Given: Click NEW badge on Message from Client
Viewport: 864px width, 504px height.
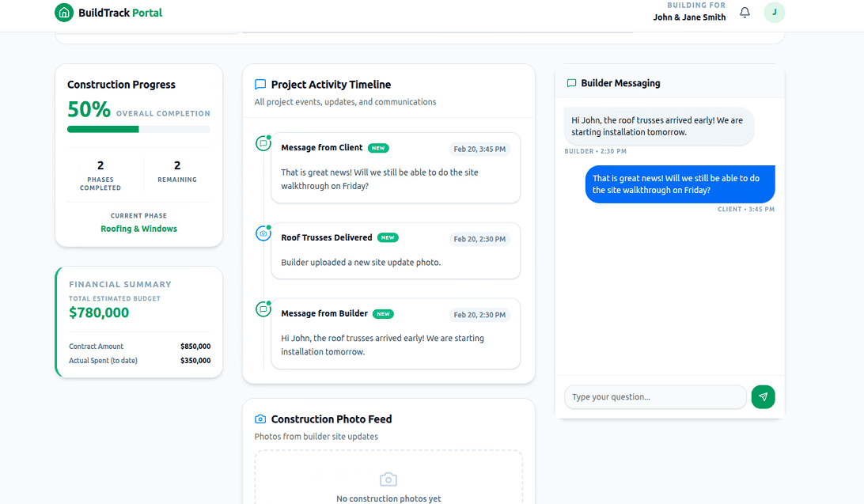Looking at the screenshot, I should pos(378,148).
